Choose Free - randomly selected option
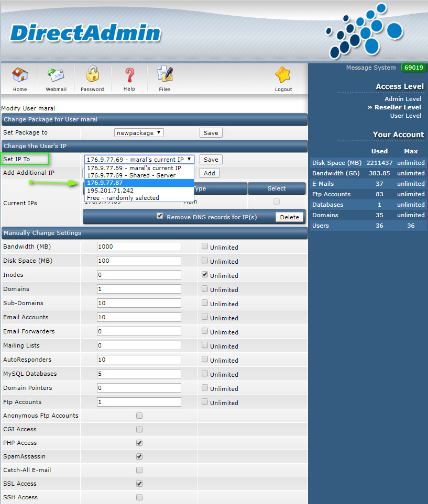Screen dimensions: 428x504 click(139, 198)
